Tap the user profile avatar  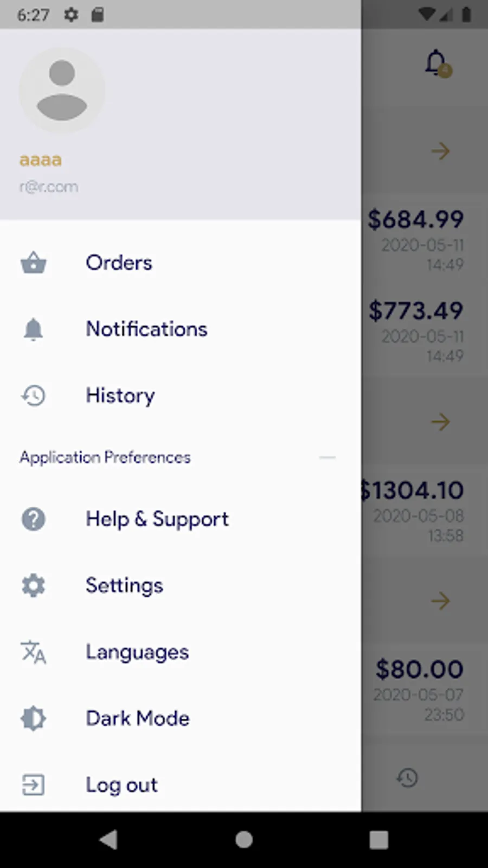[62, 90]
